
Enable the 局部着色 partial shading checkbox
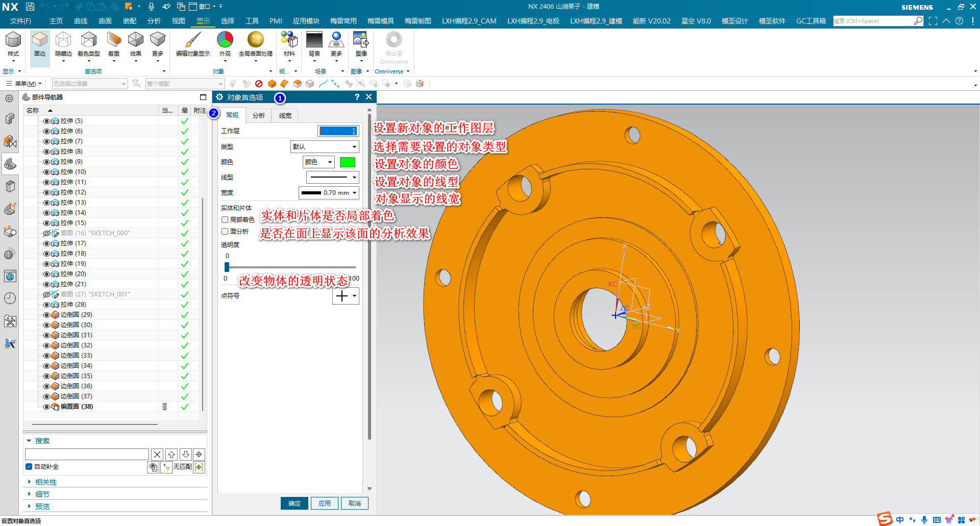(225, 219)
